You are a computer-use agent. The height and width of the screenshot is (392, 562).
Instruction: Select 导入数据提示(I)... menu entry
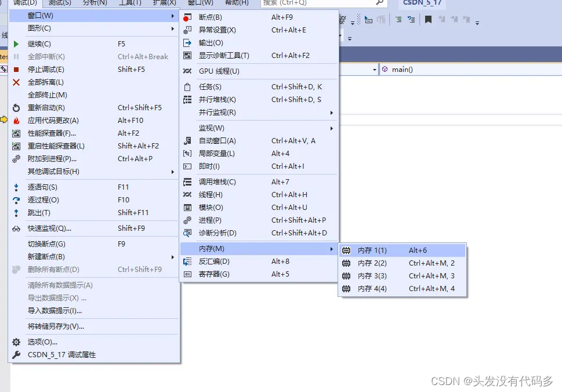pyautogui.click(x=94, y=311)
